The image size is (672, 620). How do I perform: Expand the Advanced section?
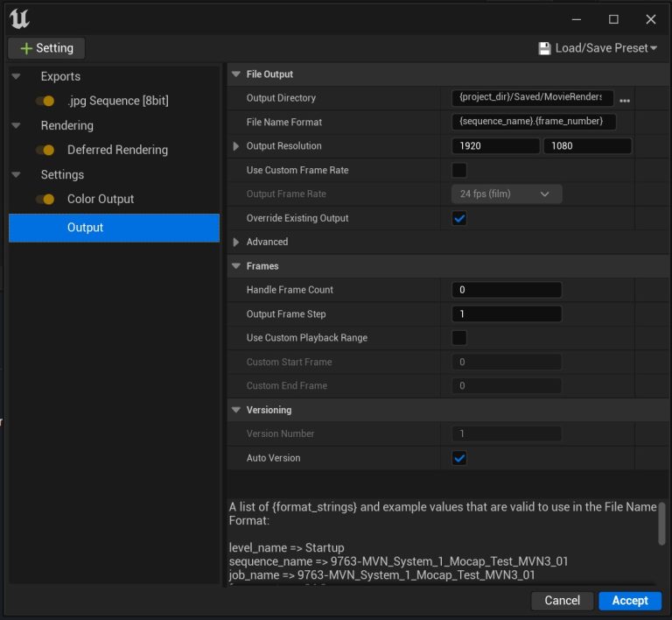click(x=236, y=242)
